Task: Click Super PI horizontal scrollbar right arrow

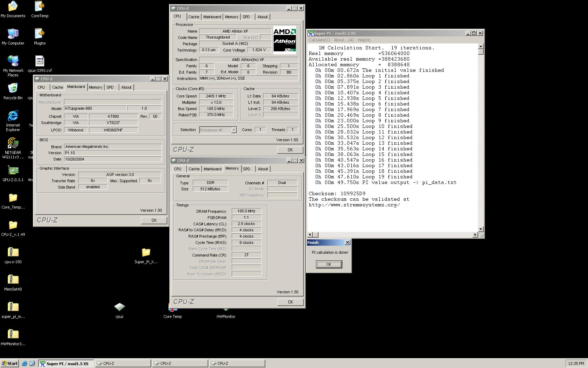Action: 475,234
